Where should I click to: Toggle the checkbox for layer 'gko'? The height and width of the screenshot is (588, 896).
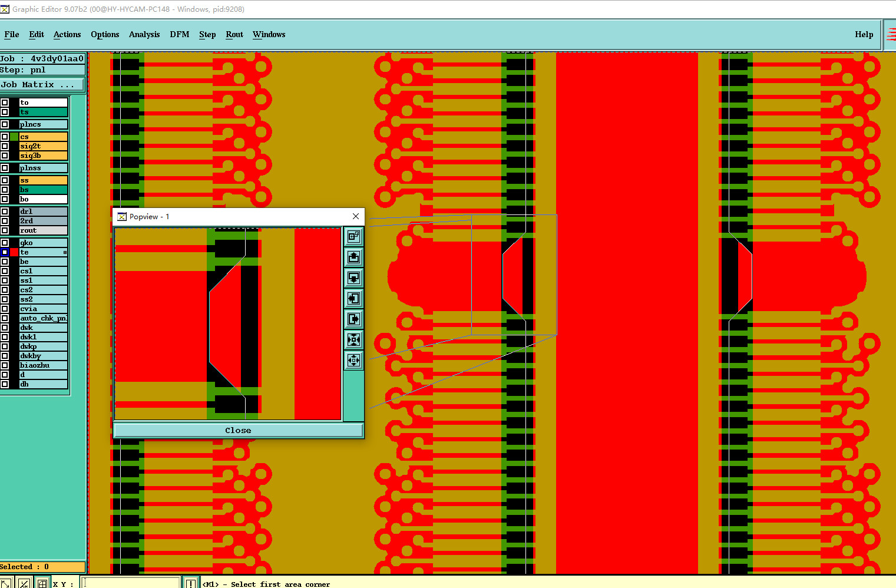(x=5, y=243)
